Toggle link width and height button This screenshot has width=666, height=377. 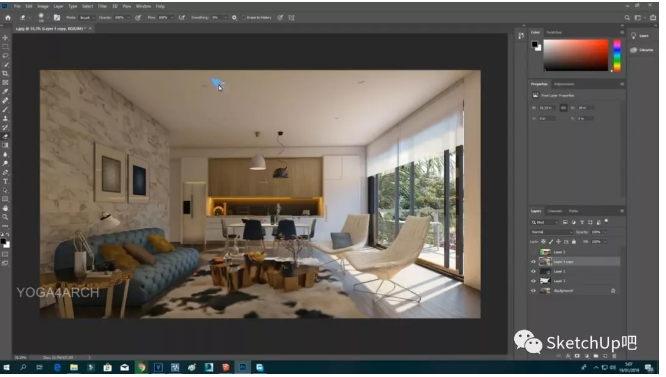coord(563,108)
